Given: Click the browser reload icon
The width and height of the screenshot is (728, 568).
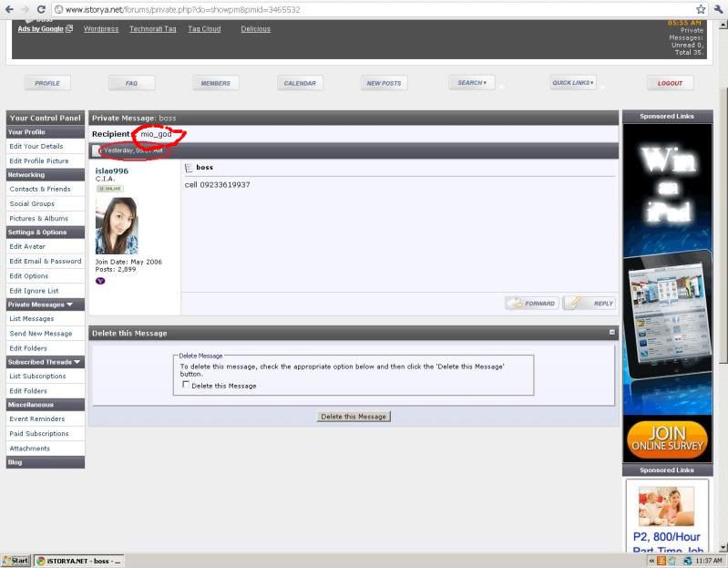Looking at the screenshot, I should [x=41, y=9].
